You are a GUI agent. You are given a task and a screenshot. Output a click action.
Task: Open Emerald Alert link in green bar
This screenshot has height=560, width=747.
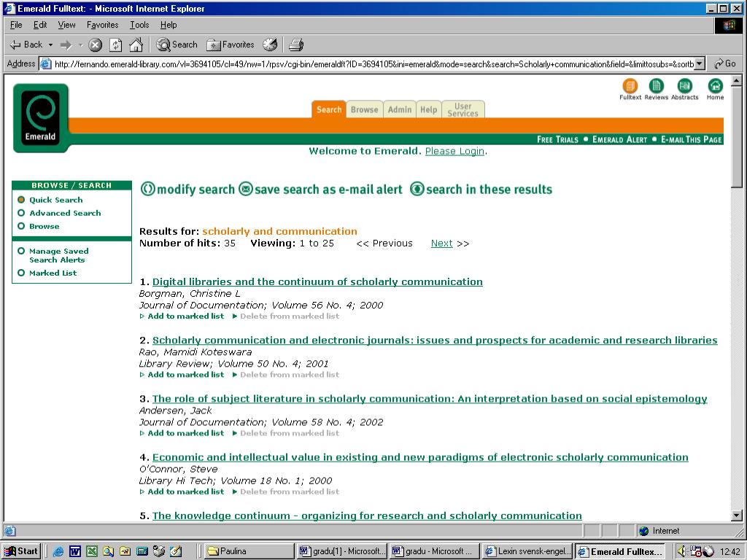(x=620, y=139)
